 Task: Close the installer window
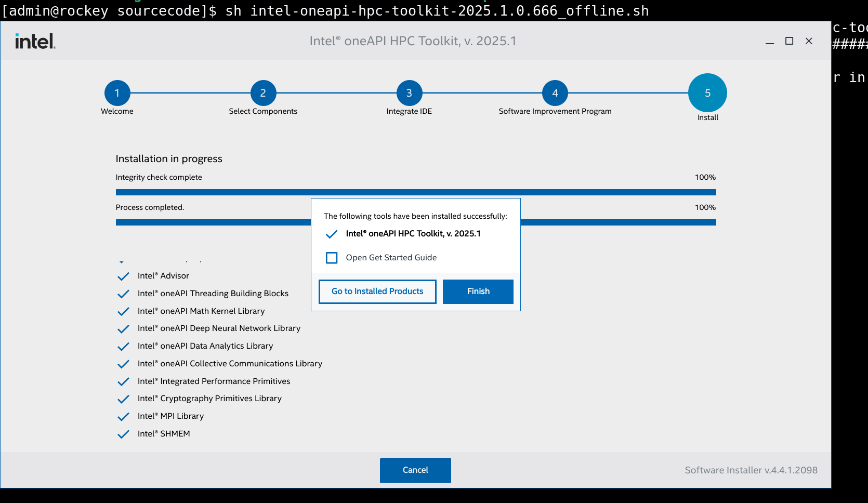[x=809, y=41]
